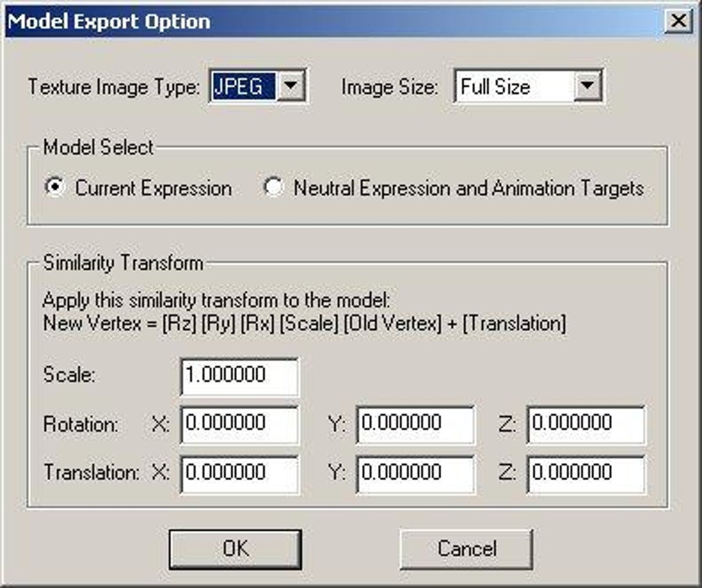This screenshot has width=702, height=588.
Task: Close the Model Export Option window
Action: click(678, 21)
